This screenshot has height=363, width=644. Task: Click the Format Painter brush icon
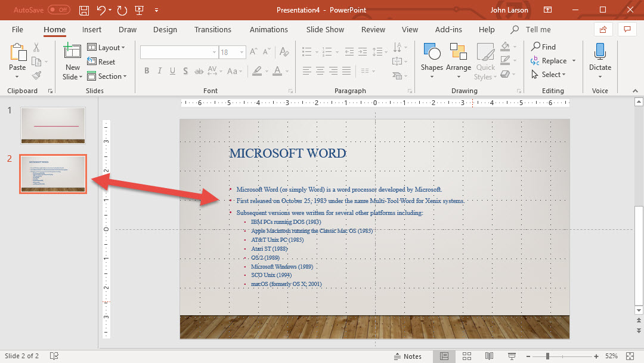coord(37,76)
